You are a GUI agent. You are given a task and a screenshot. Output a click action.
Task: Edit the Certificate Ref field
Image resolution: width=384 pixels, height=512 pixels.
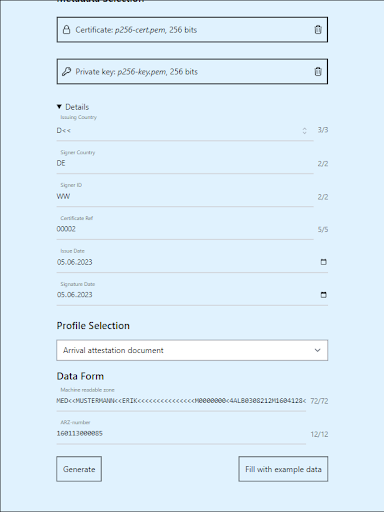185,229
